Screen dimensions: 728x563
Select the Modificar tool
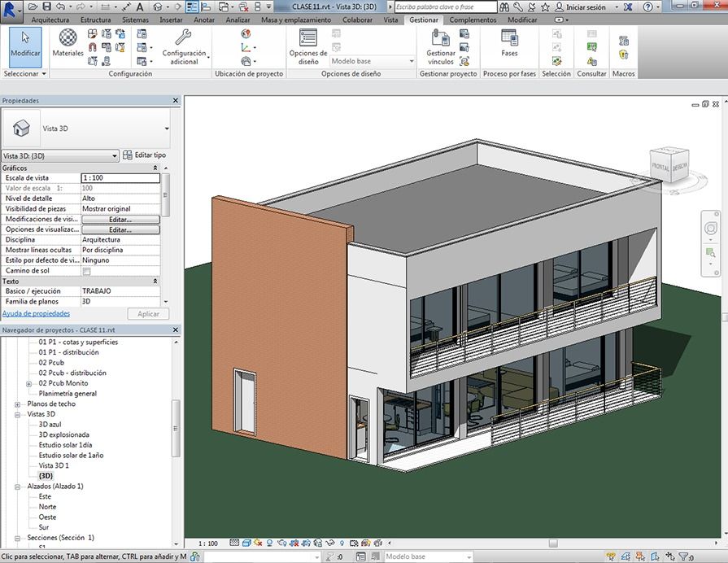(x=24, y=45)
